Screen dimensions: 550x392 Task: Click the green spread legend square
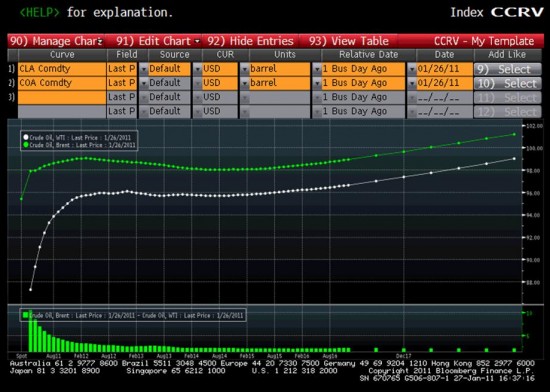25,315
